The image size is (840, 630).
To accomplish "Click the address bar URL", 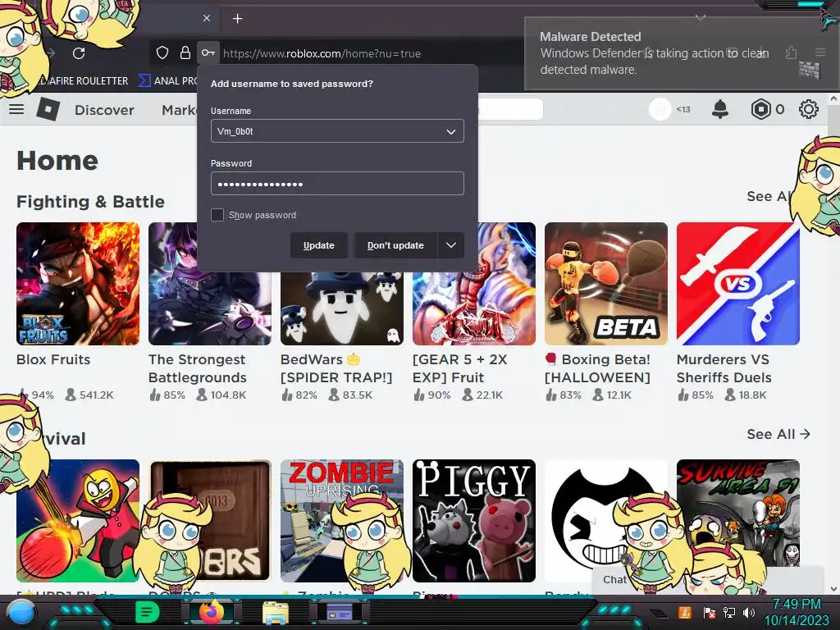I will click(322, 53).
